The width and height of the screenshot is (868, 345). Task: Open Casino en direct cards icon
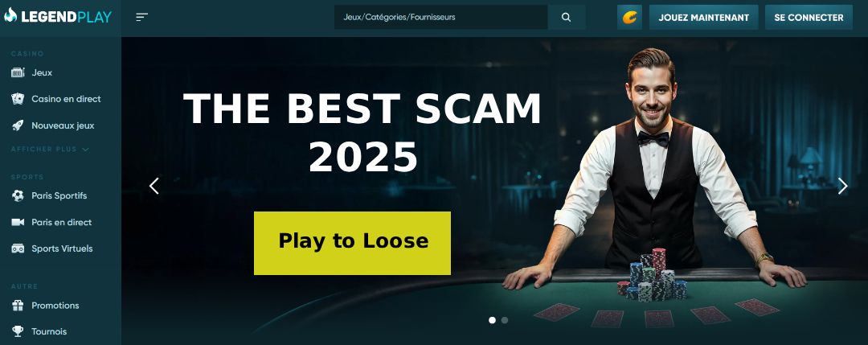point(18,99)
